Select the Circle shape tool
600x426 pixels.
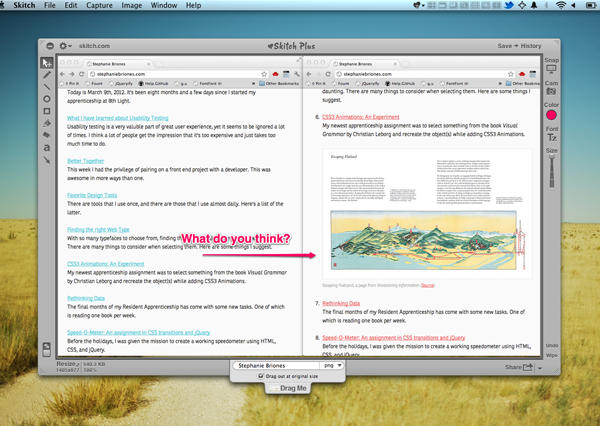pos(47,99)
